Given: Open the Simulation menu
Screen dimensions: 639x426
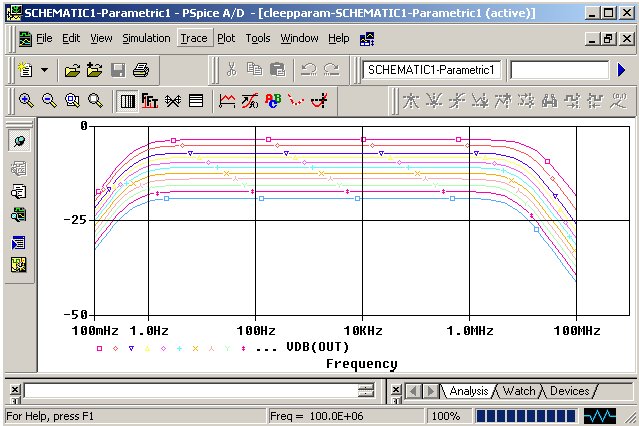Looking at the screenshot, I should pyautogui.click(x=146, y=38).
